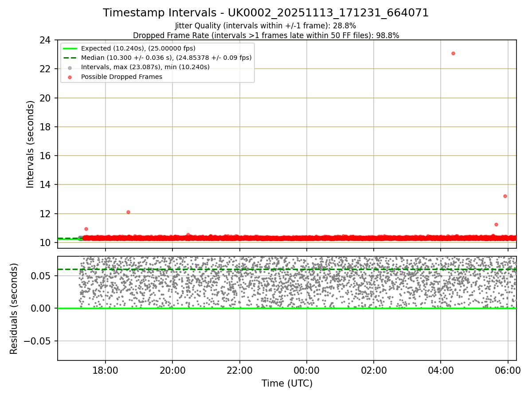This screenshot has height=399, width=532.
Task: Click the '02:00' x-axis tick label
Action: 373,370
